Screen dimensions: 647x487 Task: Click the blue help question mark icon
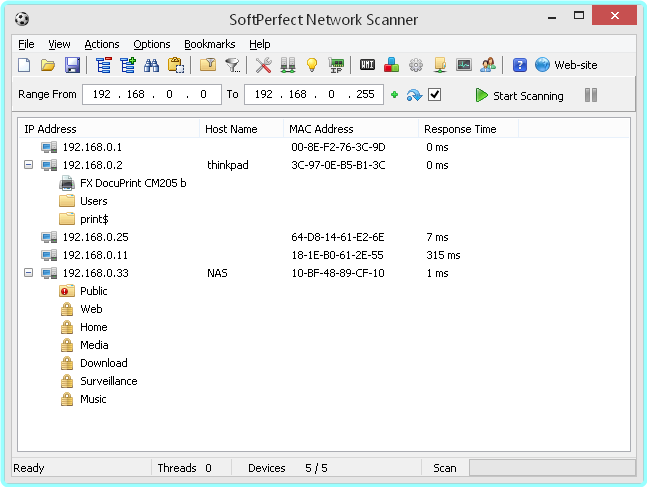pos(520,65)
